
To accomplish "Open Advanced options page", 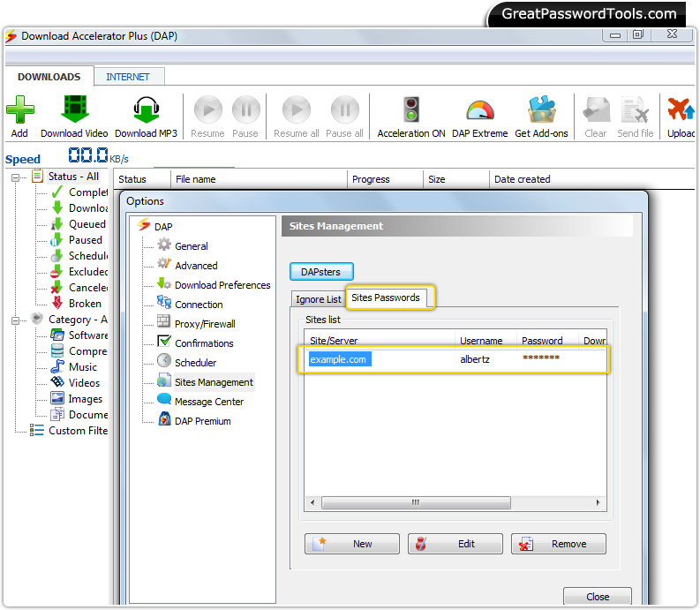I will click(188, 266).
